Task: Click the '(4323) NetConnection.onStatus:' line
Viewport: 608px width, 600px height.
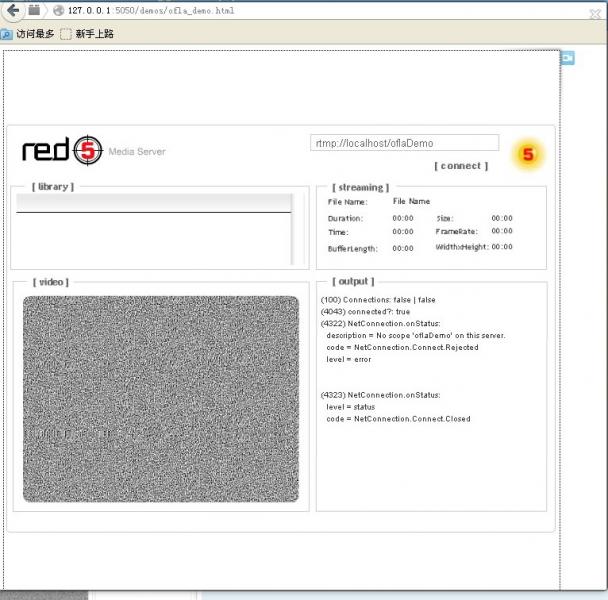Action: click(x=380, y=395)
